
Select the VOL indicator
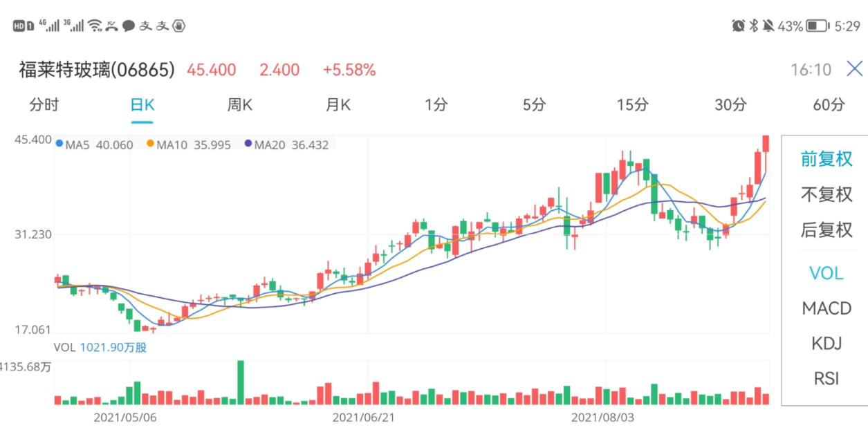coord(827,273)
